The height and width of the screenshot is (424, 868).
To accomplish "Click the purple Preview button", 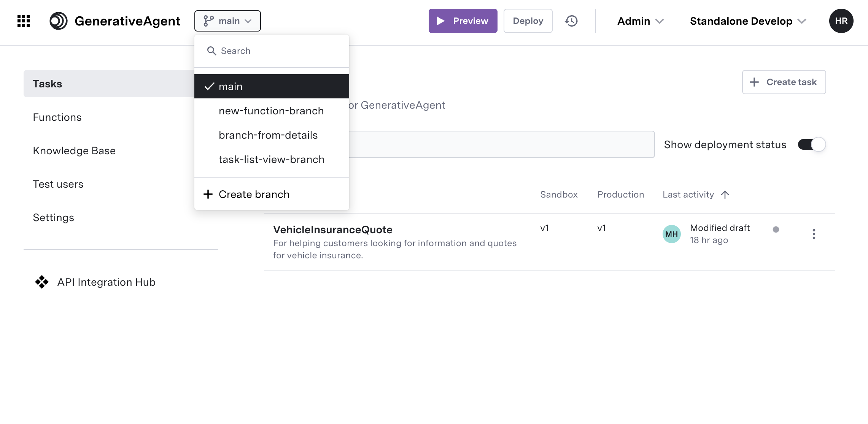I will [x=463, y=21].
